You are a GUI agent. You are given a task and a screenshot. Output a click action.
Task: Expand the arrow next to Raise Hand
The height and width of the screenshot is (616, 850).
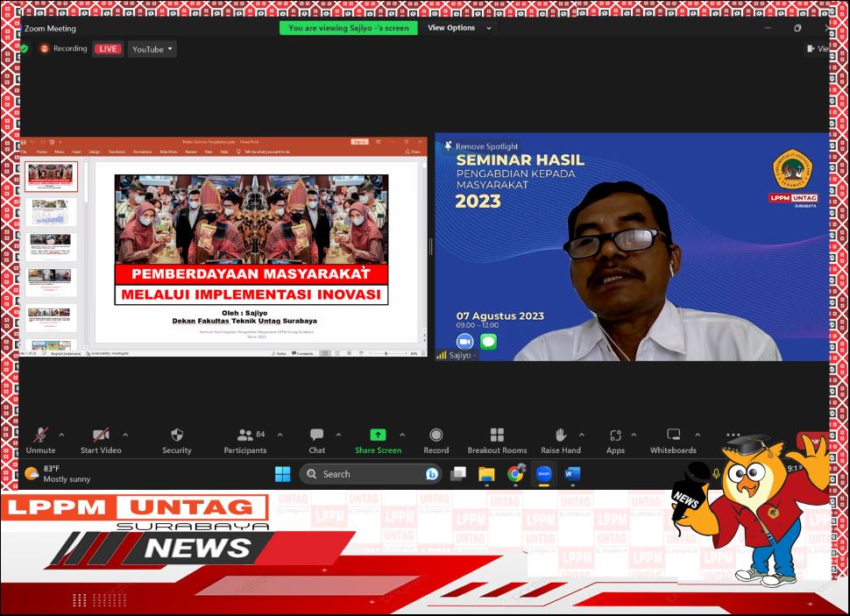[582, 435]
